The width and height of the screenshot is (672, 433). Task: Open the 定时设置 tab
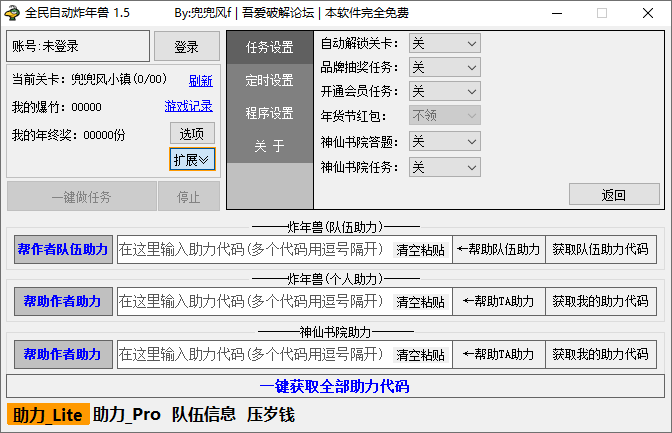[270, 80]
